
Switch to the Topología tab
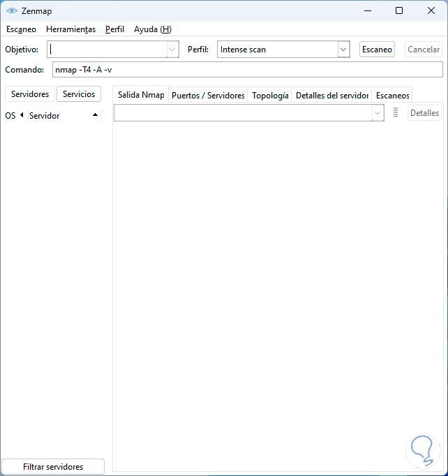click(x=270, y=96)
